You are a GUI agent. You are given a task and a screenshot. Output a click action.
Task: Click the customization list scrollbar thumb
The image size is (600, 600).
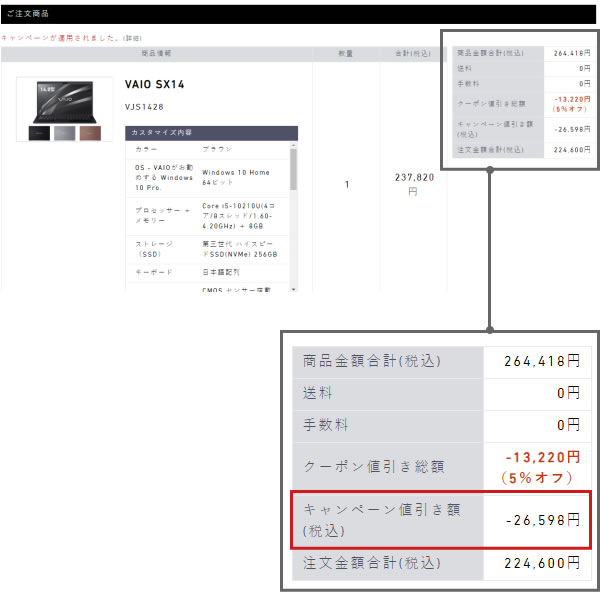coord(293,169)
